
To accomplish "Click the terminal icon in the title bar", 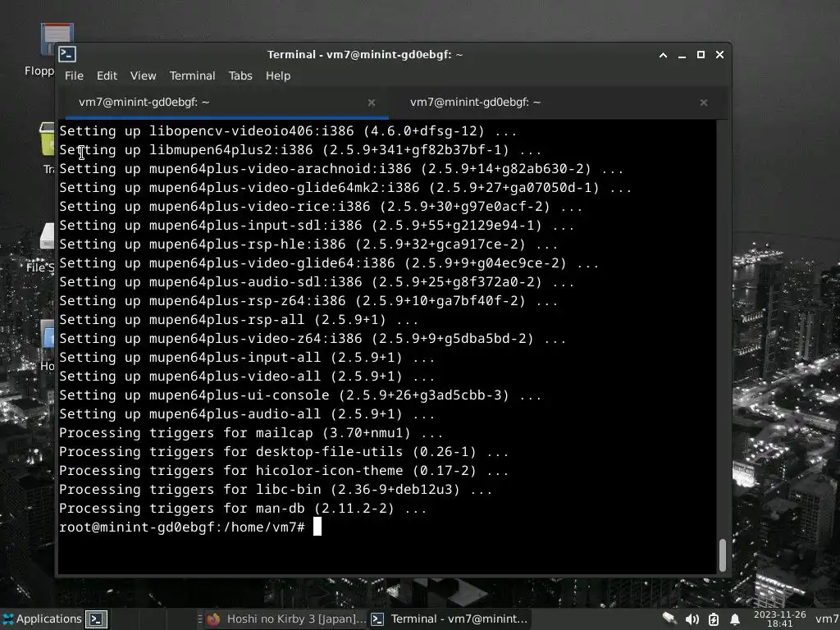I will 67,54.
